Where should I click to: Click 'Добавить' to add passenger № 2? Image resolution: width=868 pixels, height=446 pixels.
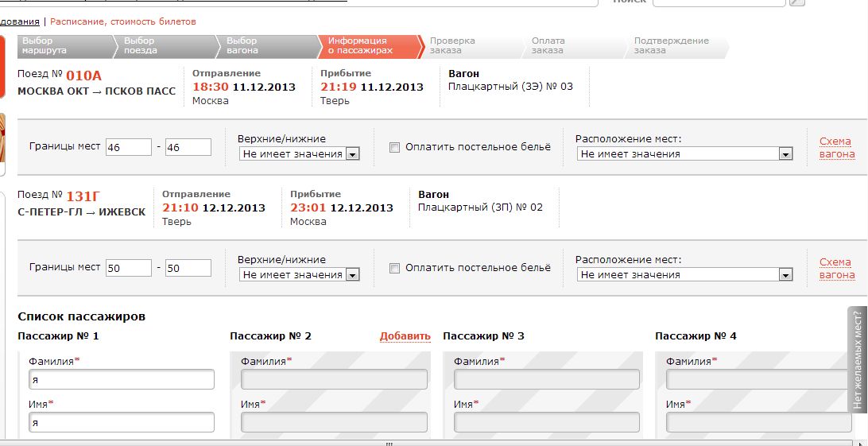coord(405,335)
